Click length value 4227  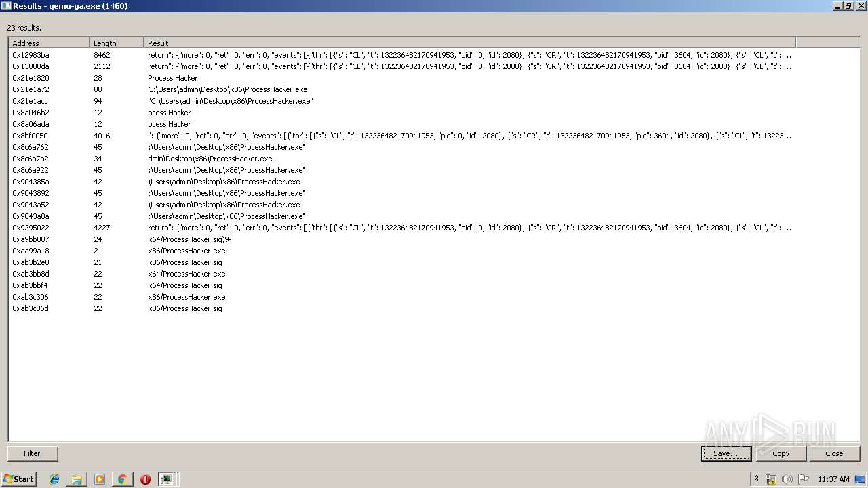102,228
